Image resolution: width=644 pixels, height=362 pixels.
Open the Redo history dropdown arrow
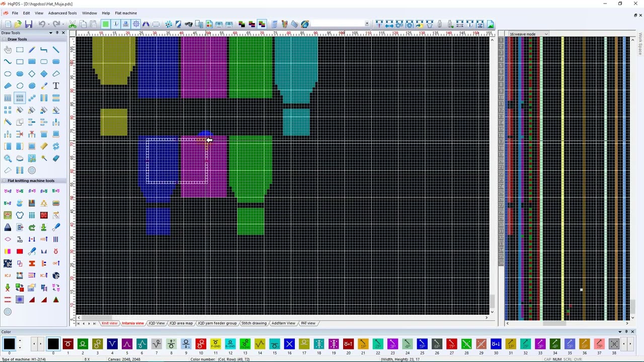(63, 24)
